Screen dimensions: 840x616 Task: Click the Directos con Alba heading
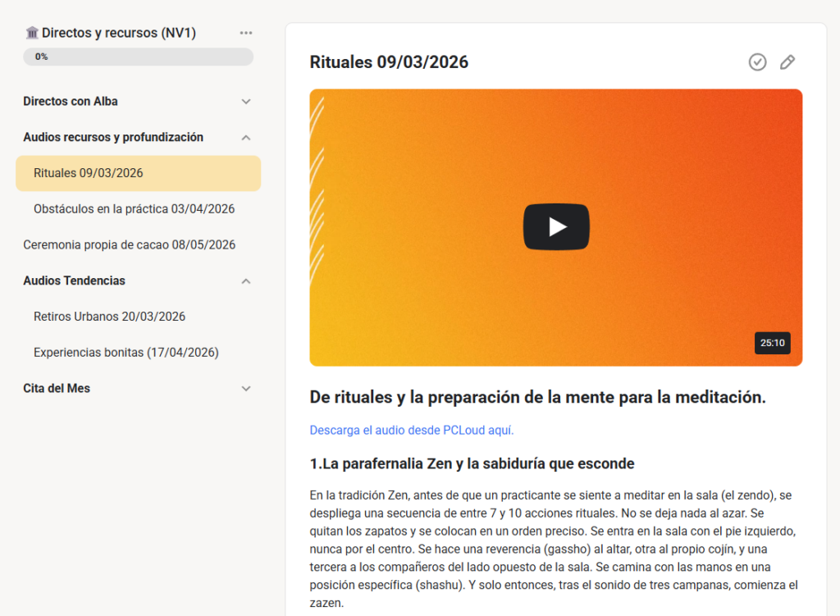click(x=71, y=101)
